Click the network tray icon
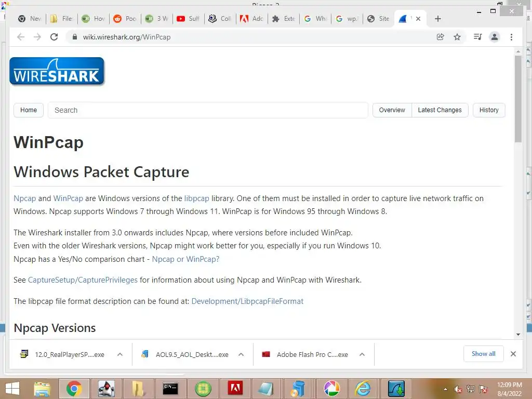Image resolution: width=532 pixels, height=399 pixels. [471, 389]
